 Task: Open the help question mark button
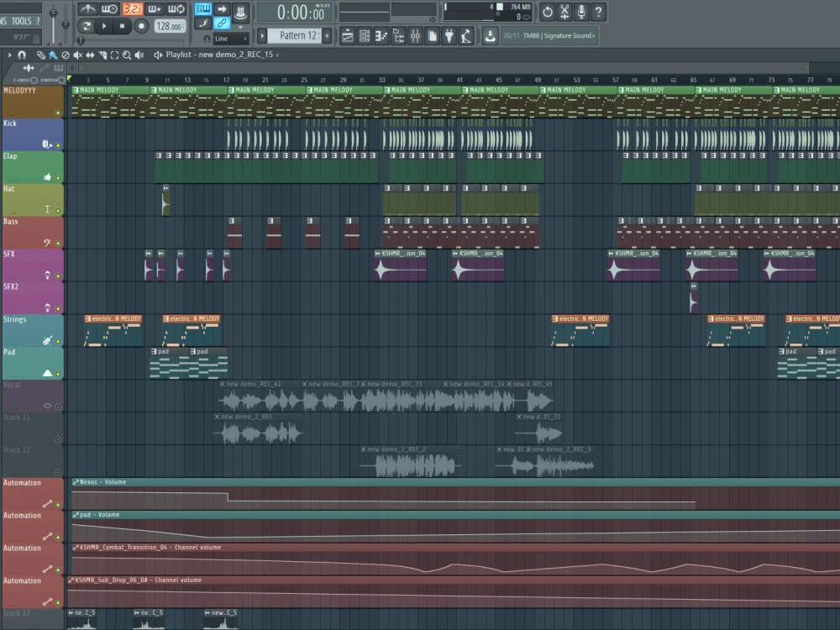click(598, 12)
